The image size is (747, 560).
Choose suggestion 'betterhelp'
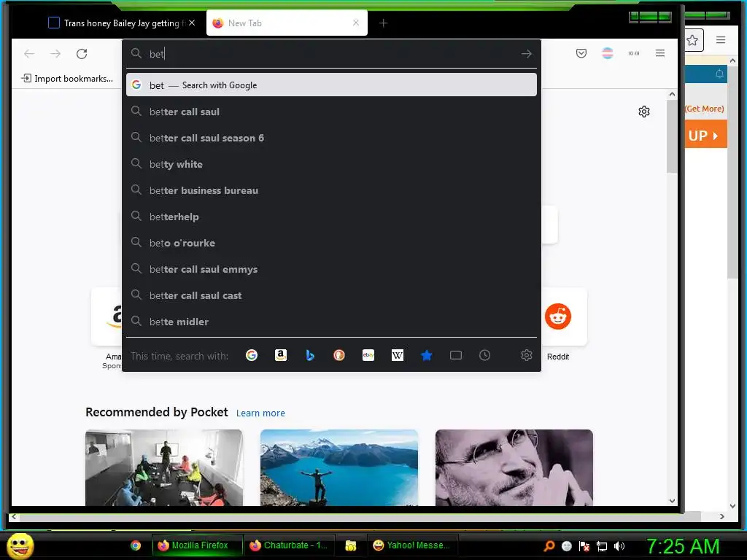click(331, 216)
